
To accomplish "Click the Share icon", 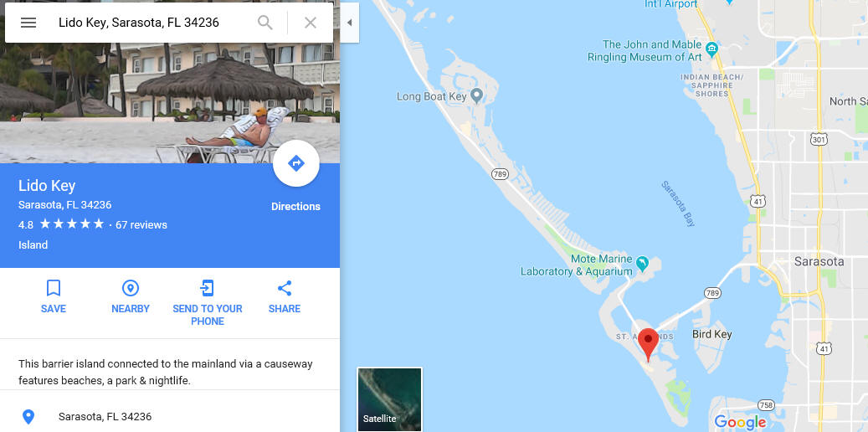I will click(285, 297).
